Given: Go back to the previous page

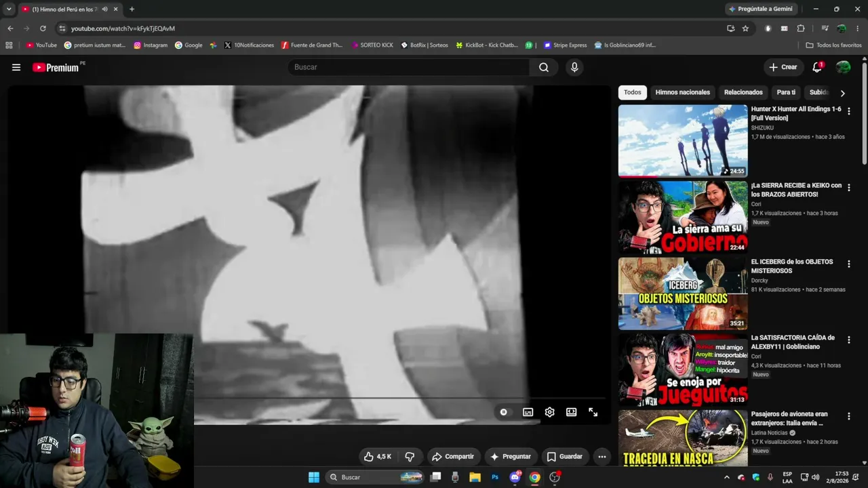Looking at the screenshot, I should (10, 28).
